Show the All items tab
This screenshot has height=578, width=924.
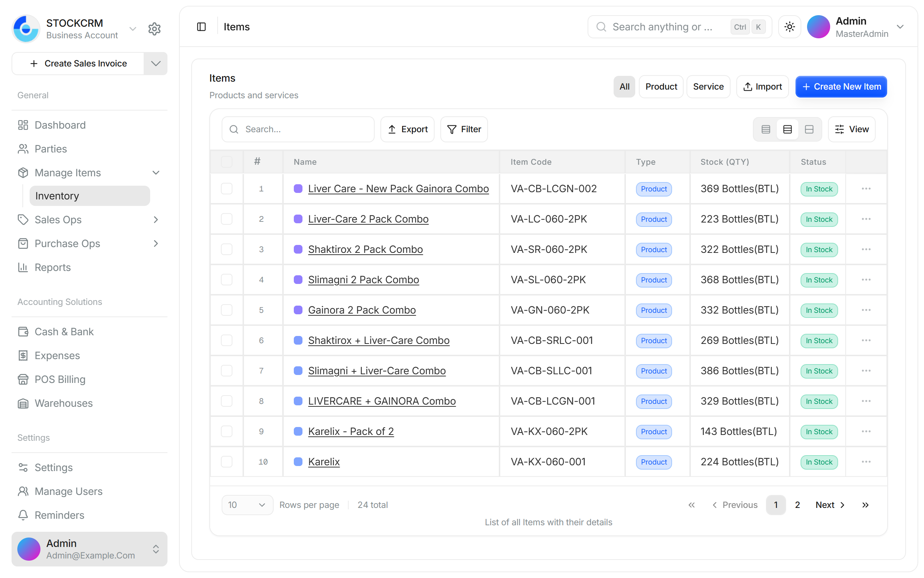(x=624, y=87)
